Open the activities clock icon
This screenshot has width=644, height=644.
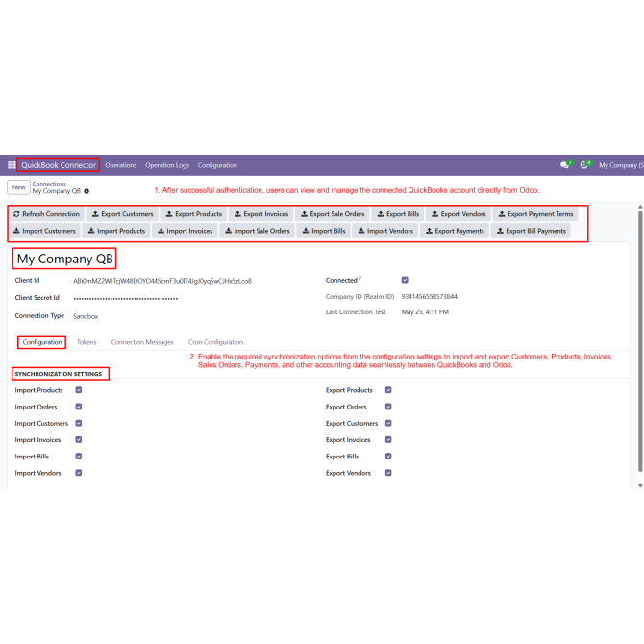coord(584,165)
